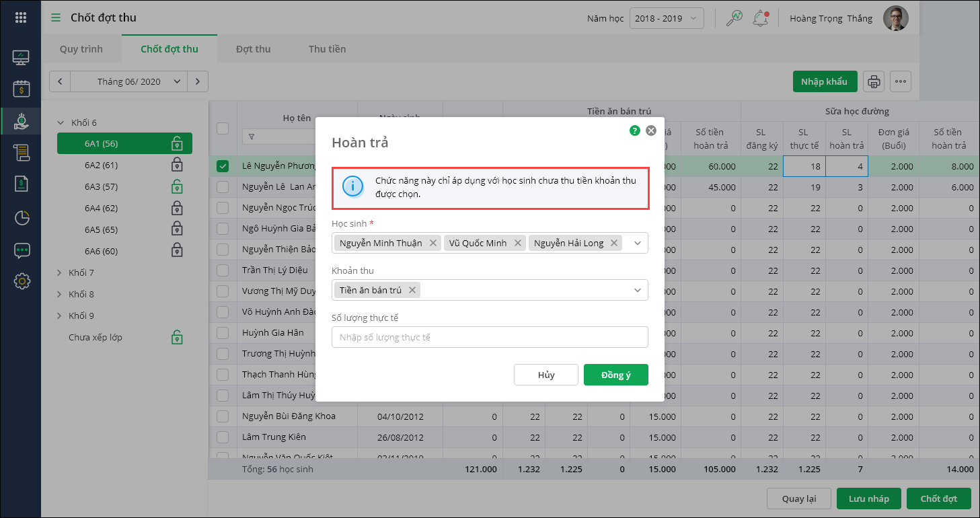Click the lock icon for class 6A5
This screenshot has height=518, width=980.
pyautogui.click(x=177, y=229)
